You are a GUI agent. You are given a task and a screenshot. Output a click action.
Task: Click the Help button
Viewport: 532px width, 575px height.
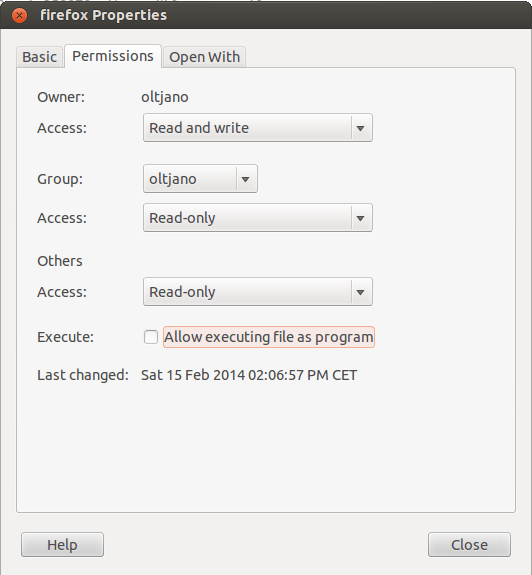[62, 545]
